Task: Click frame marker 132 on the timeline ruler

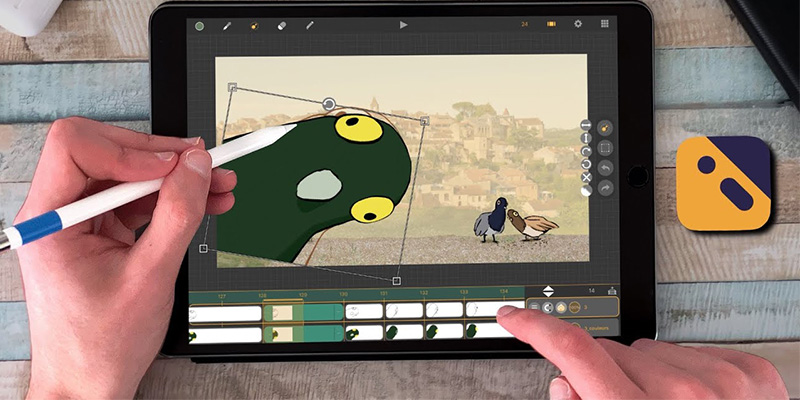Action: pyautogui.click(x=423, y=293)
